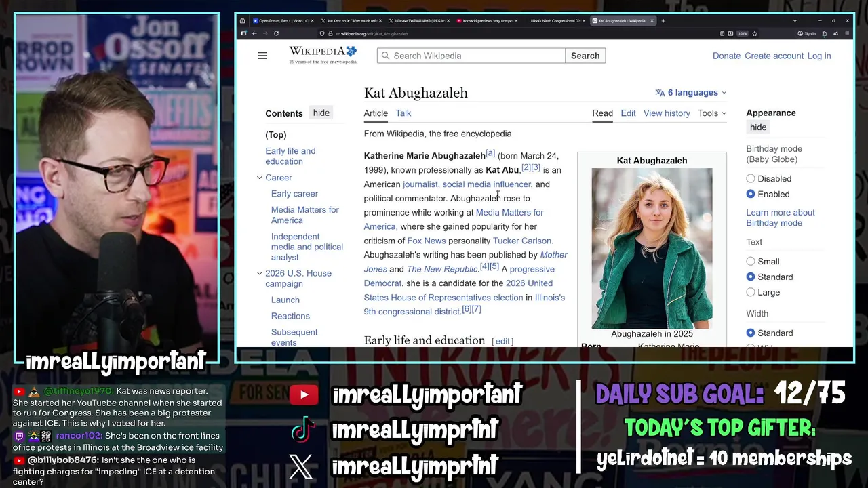Click the Log in link
Viewport: 868px width, 488px height.
[818, 56]
